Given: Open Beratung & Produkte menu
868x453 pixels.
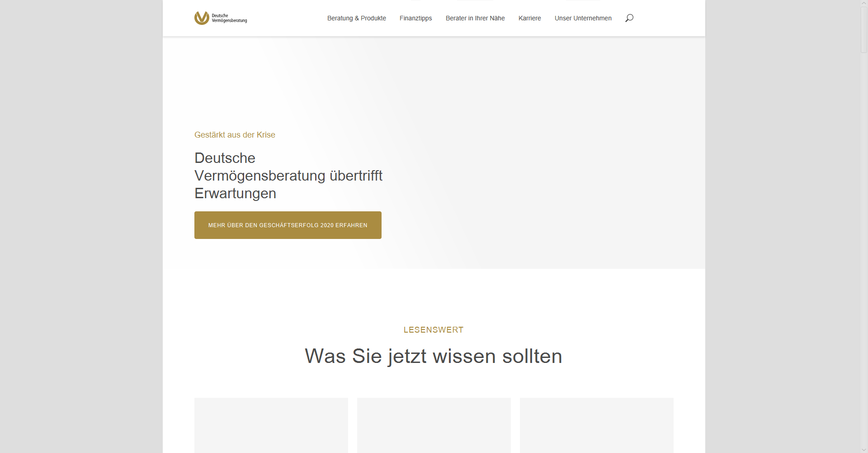Looking at the screenshot, I should [x=357, y=18].
